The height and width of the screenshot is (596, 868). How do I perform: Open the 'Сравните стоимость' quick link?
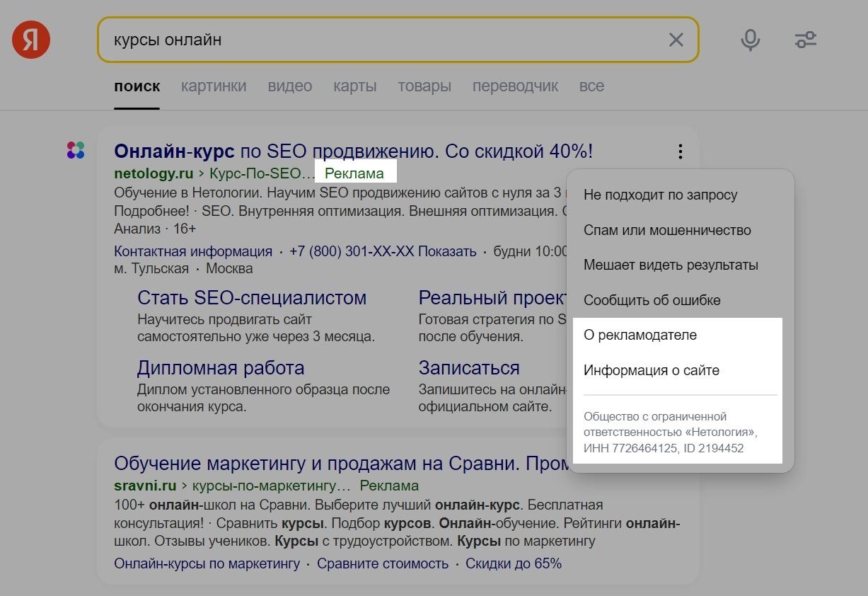click(383, 563)
